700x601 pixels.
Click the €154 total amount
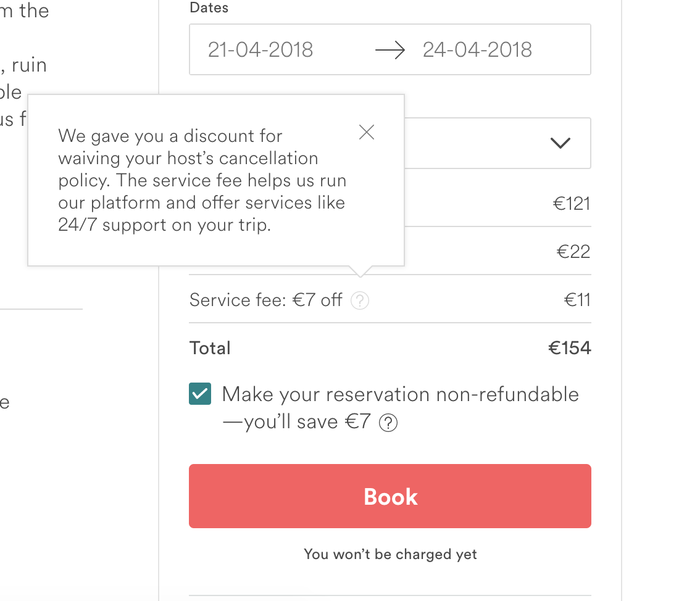click(570, 348)
